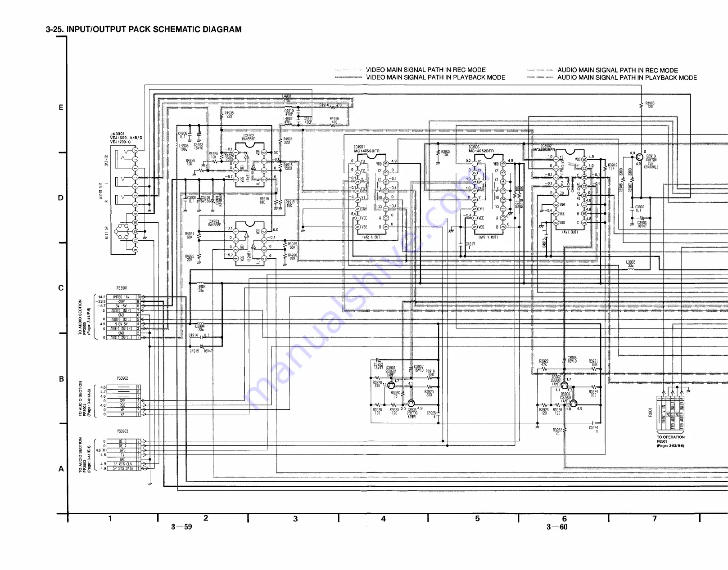Image resolution: width=728 pixels, height=570 pixels.
Task: Click the R3906 resistor label
Action: pyautogui.click(x=650, y=105)
